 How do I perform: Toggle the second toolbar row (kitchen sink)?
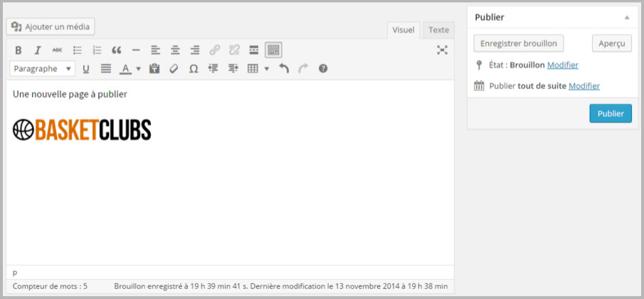(273, 50)
